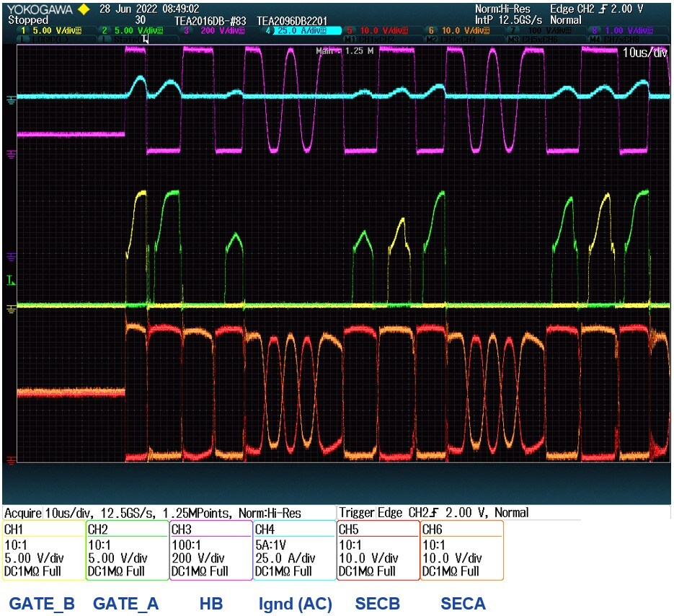Viewport: 674px width, 616px height.
Task: Click the Trigger Edge summary text line
Action: 434,513
